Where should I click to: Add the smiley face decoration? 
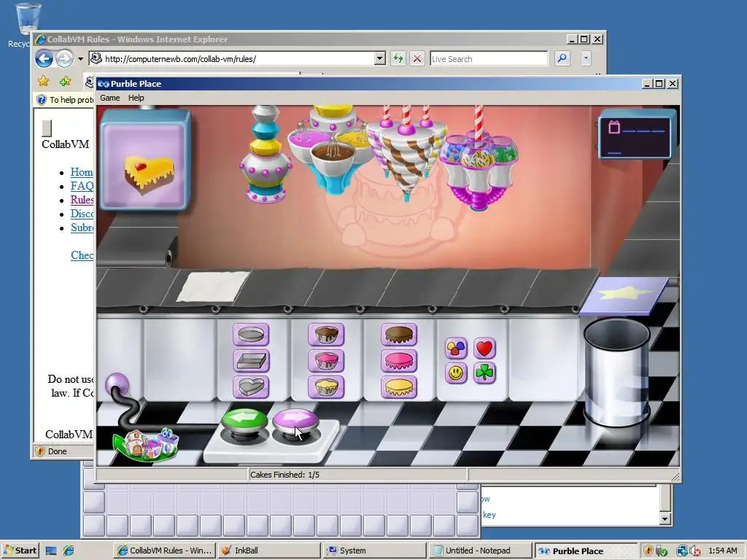click(456, 373)
